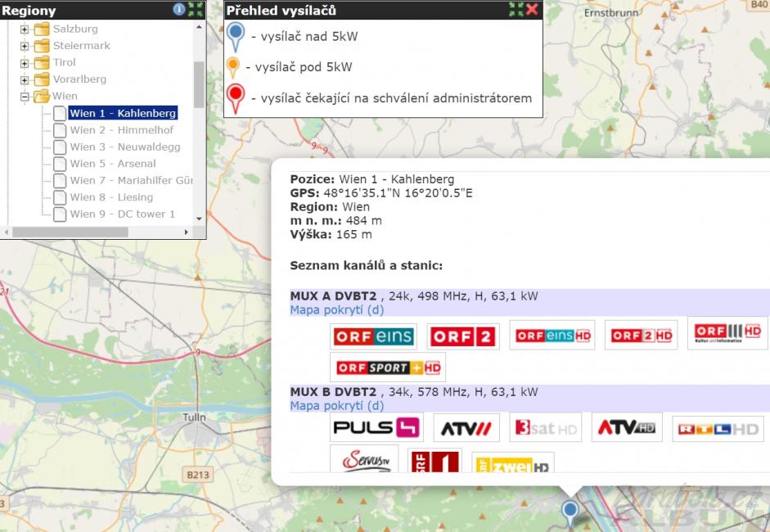Close the Přehled vysílačů panel
The width and height of the screenshot is (770, 532).
532,9
